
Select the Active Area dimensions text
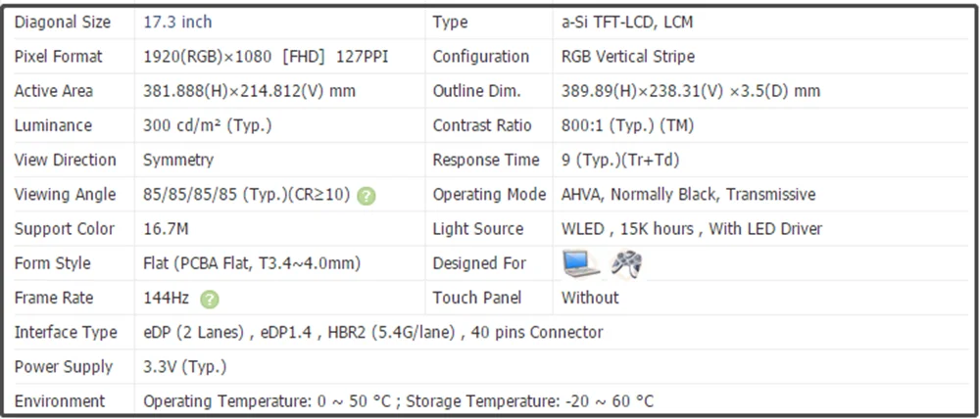[249, 91]
